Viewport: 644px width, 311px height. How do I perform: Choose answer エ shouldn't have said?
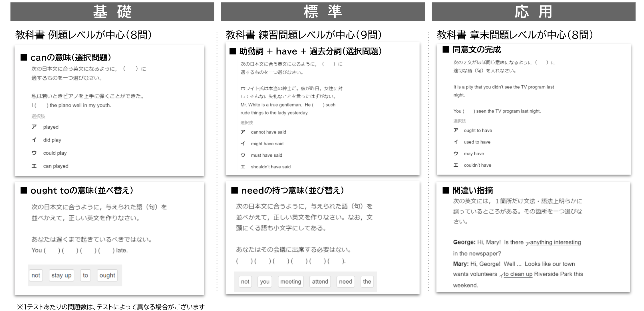(x=265, y=167)
